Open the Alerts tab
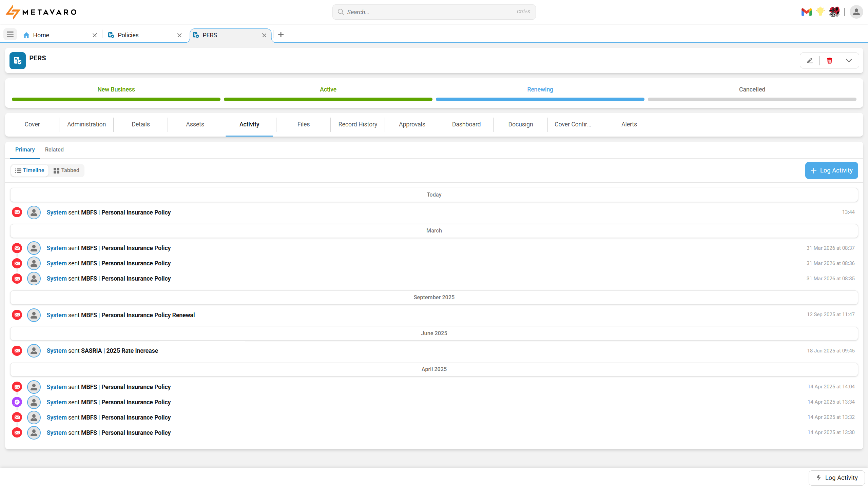 [x=629, y=124]
